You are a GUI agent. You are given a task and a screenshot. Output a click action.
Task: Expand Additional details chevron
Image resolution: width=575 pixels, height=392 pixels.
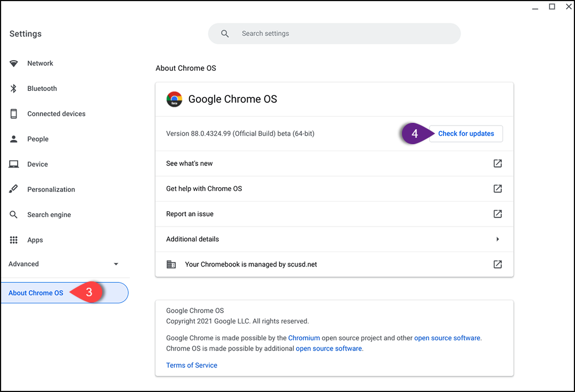498,239
